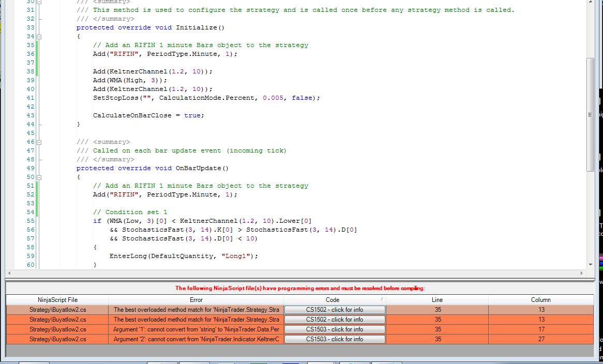This screenshot has height=364, width=603.
Task: Place cursor on 'protected override void OnBarUpdate()'
Action: pos(153,169)
